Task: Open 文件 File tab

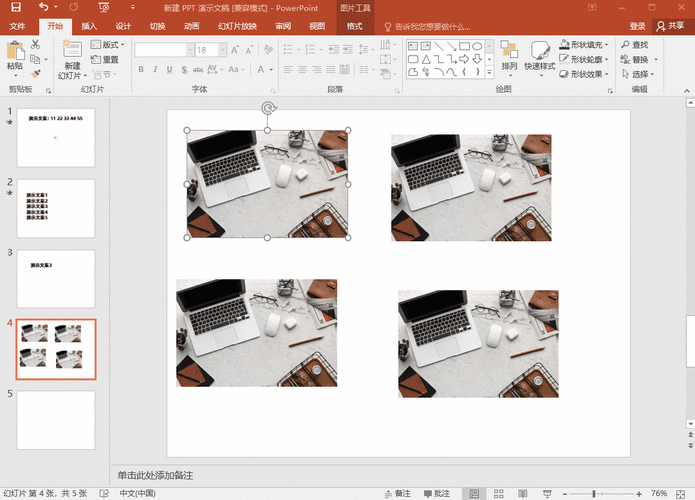Action: coord(17,26)
